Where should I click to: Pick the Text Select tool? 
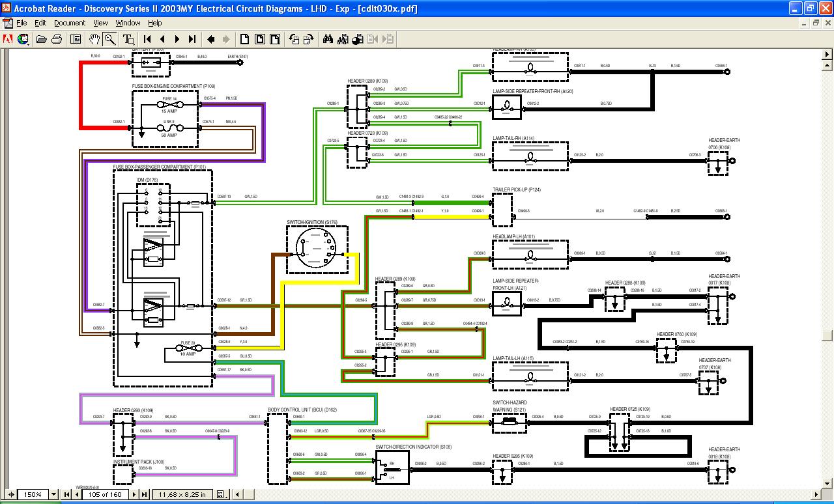tap(128, 39)
